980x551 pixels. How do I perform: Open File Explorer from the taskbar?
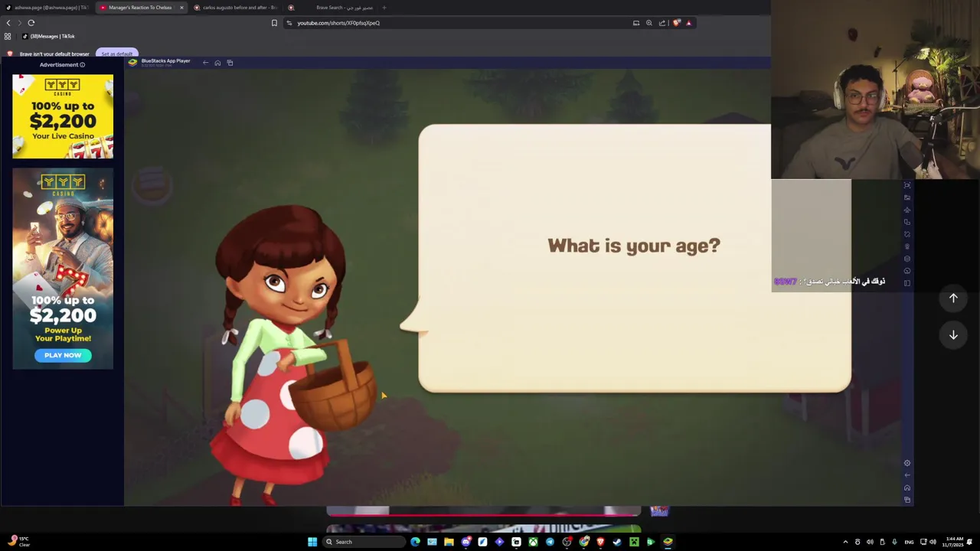pos(449,542)
